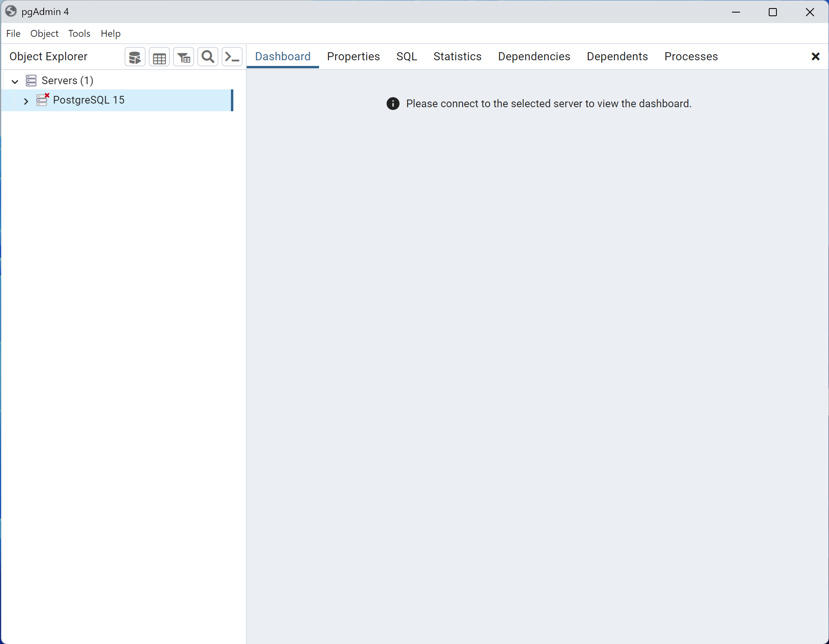Click the Servers group icon
Image resolution: width=829 pixels, height=644 pixels.
[x=31, y=80]
